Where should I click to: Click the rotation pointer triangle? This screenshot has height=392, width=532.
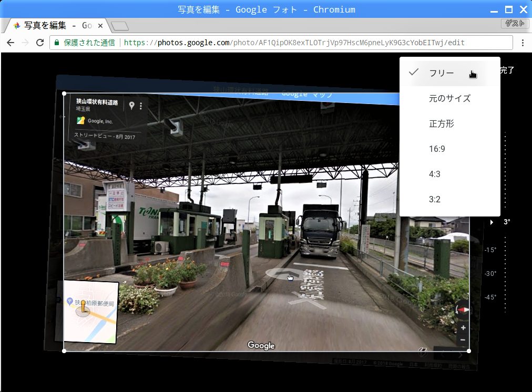click(x=492, y=222)
